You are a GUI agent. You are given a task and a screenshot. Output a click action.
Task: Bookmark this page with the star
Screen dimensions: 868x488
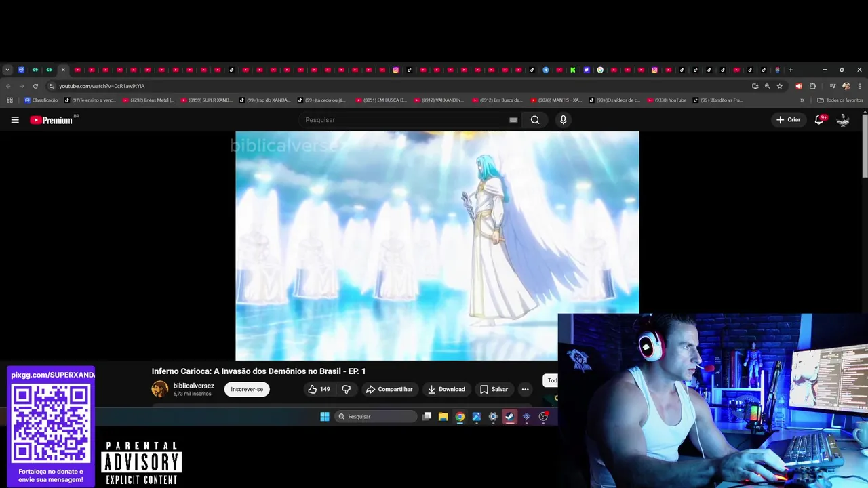pos(780,86)
